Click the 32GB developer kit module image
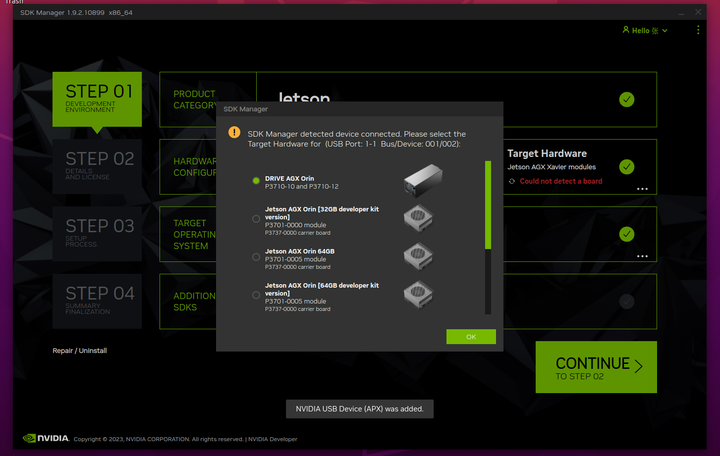Screen dimensions: 720x456 [418, 219]
